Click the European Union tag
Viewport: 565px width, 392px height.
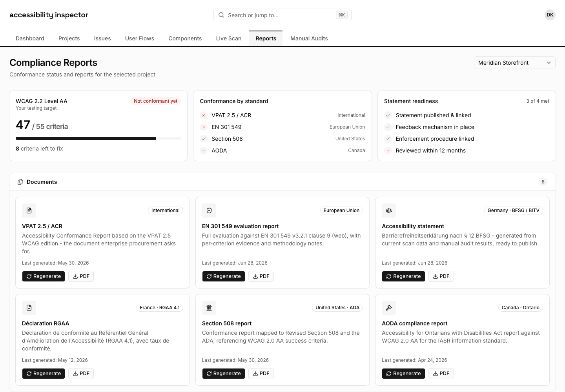(341, 211)
